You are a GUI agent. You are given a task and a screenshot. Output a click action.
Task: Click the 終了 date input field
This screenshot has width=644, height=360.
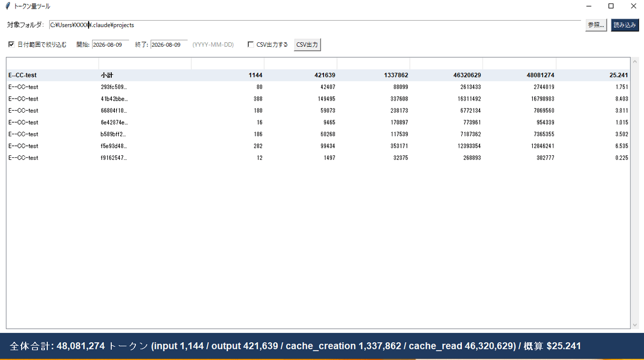coord(169,45)
